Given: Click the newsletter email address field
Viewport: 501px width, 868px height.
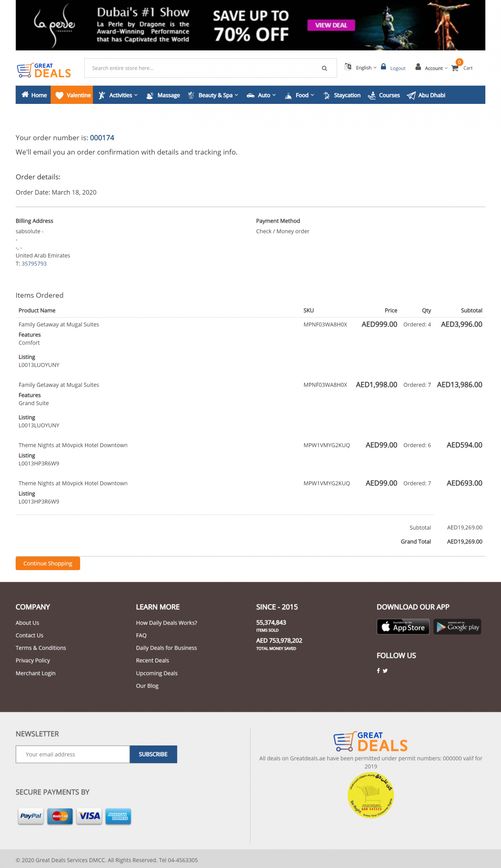Looking at the screenshot, I should [73, 754].
